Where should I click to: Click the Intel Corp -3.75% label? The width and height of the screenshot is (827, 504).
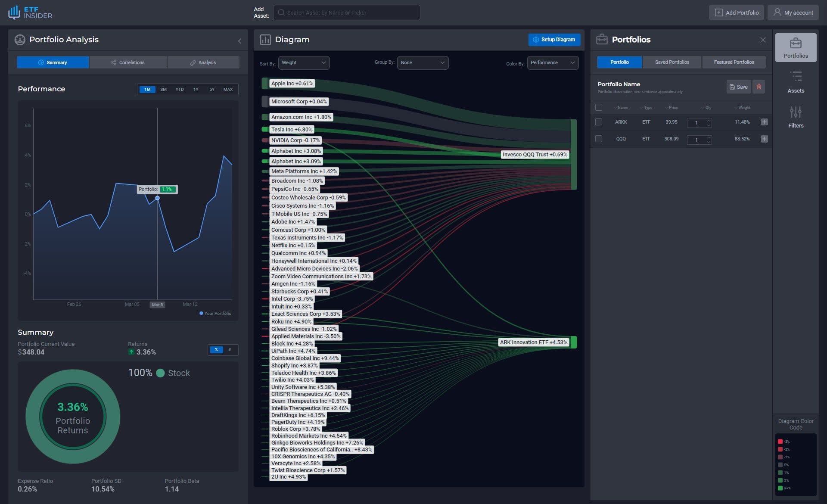pyautogui.click(x=292, y=299)
